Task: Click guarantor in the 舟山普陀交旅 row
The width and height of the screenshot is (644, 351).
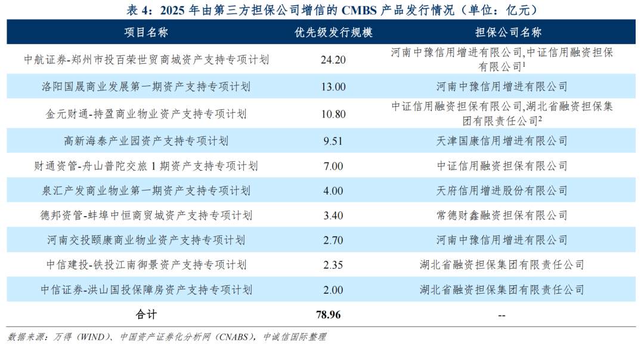Action: [502, 166]
